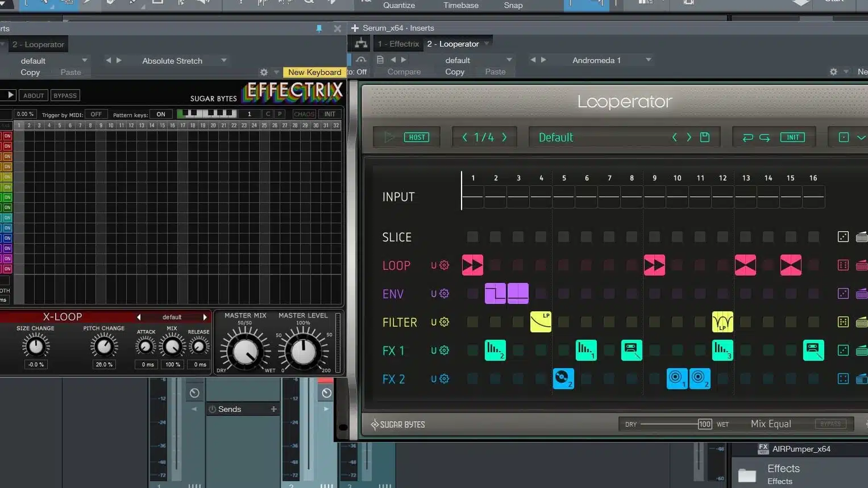Screen dimensions: 868x488
Task: Load previous Looperator preset arrow
Action: click(x=675, y=137)
